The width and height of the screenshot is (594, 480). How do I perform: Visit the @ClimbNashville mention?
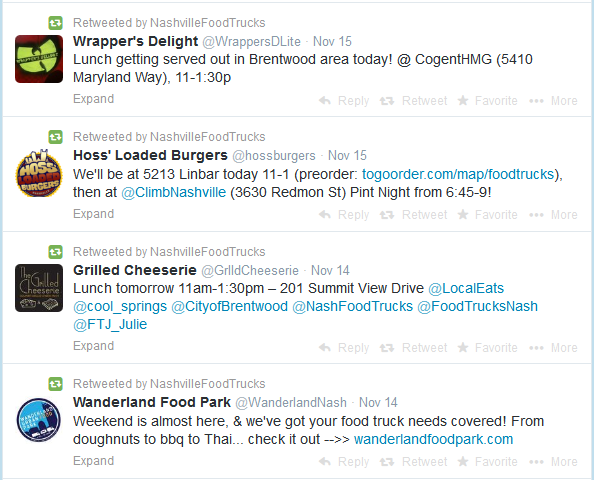[174, 192]
